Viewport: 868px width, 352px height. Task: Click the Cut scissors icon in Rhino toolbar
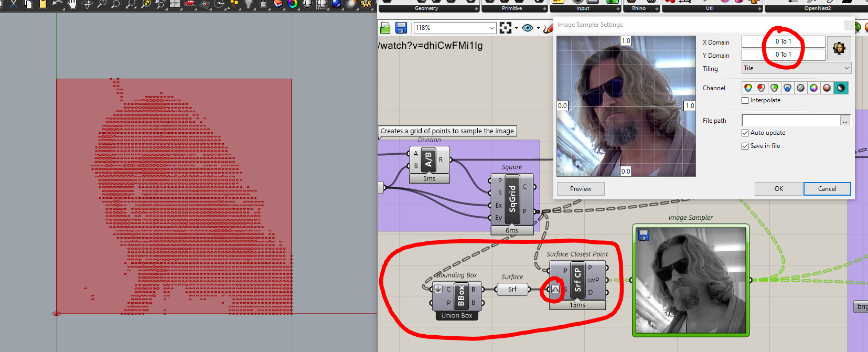point(13,3)
